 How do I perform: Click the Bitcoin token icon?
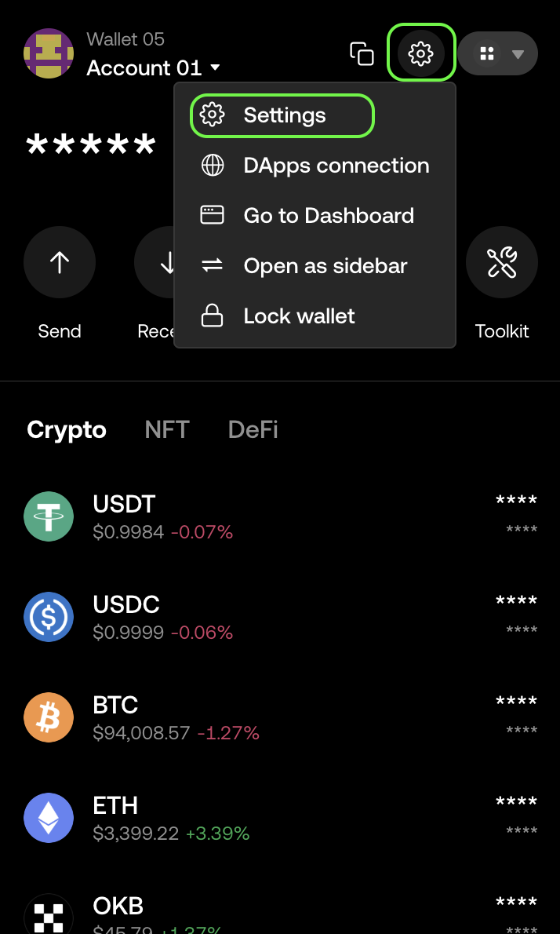pos(49,717)
